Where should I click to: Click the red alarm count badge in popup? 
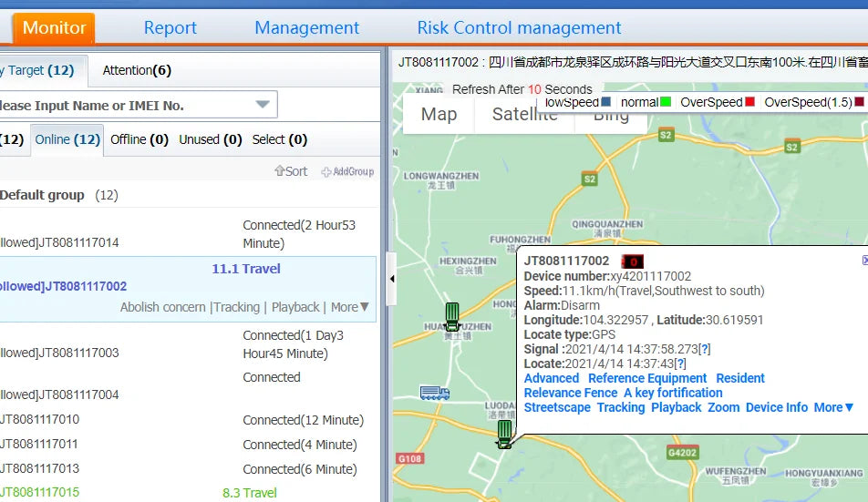(632, 262)
